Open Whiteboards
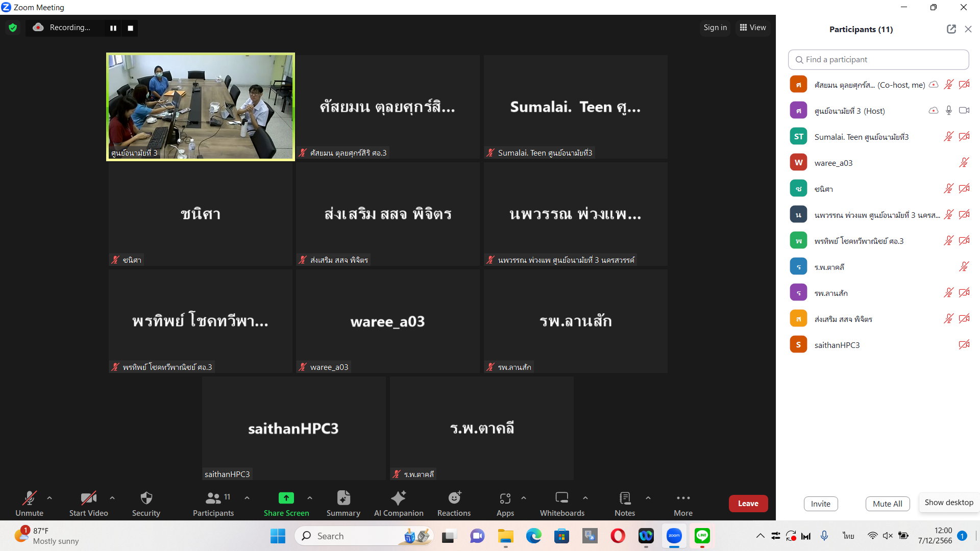Viewport: 980px width, 551px height. coord(562,503)
